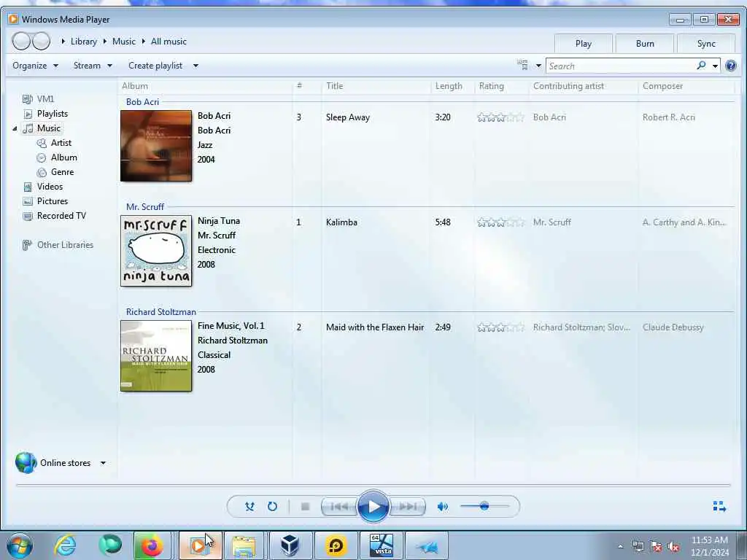This screenshot has height=560, width=747.
Task: Select the Bob Acri album art thumbnail
Action: click(156, 146)
